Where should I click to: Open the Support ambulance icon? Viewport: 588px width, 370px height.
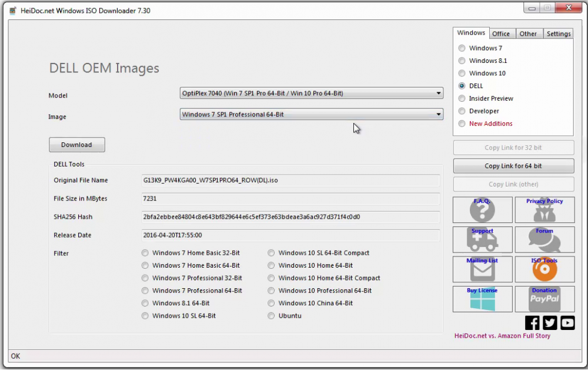[482, 239]
